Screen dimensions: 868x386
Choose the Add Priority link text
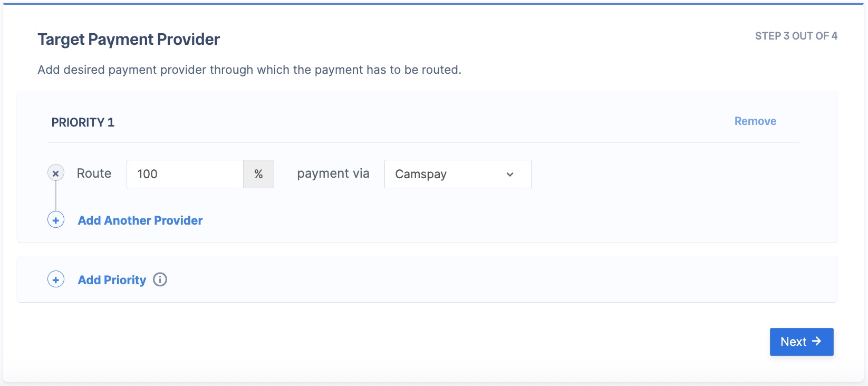click(112, 280)
